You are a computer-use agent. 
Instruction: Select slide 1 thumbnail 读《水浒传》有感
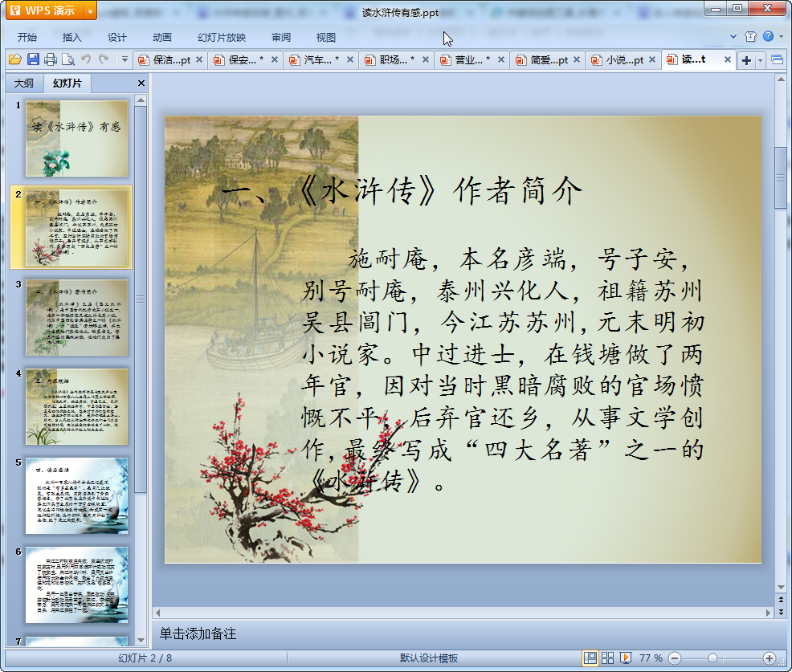tap(77, 138)
